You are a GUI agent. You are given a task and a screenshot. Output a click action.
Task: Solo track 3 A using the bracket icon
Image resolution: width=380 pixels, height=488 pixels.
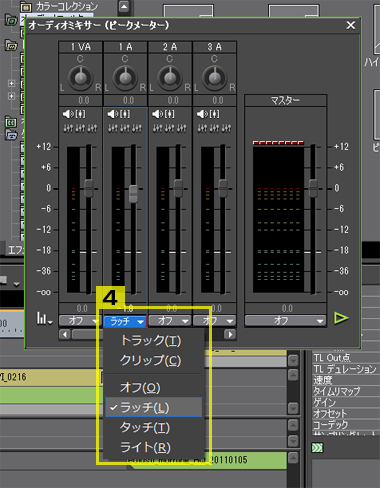[214, 114]
